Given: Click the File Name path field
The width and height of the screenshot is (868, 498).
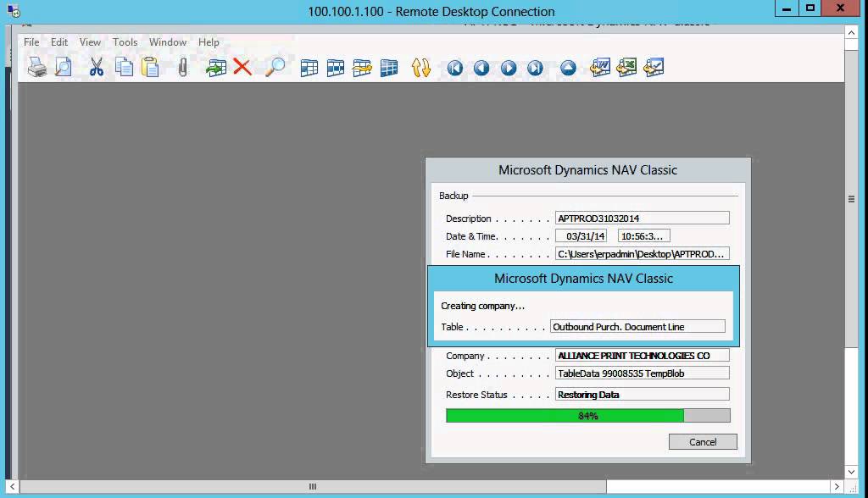Looking at the screenshot, I should pos(643,254).
